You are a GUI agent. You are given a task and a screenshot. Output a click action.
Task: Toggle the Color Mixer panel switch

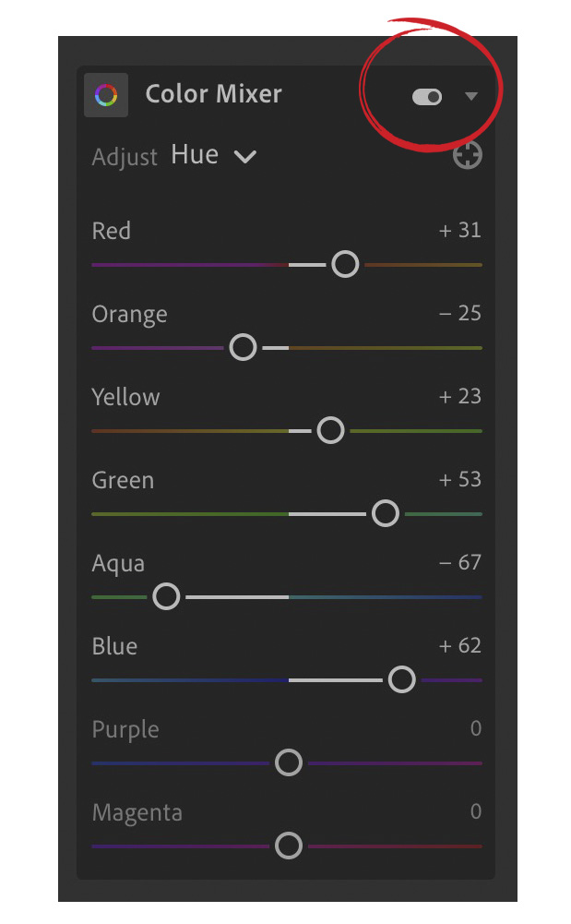coord(427,96)
